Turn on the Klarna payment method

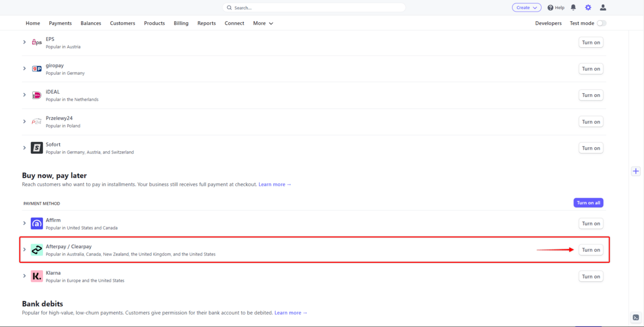tap(591, 276)
